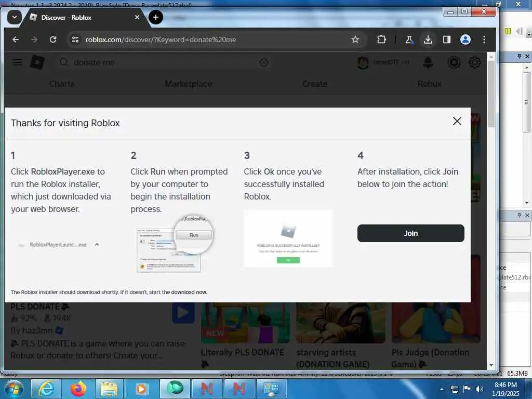Open the Chrome profile avatar
This screenshot has width=532, height=399.
tap(465, 39)
